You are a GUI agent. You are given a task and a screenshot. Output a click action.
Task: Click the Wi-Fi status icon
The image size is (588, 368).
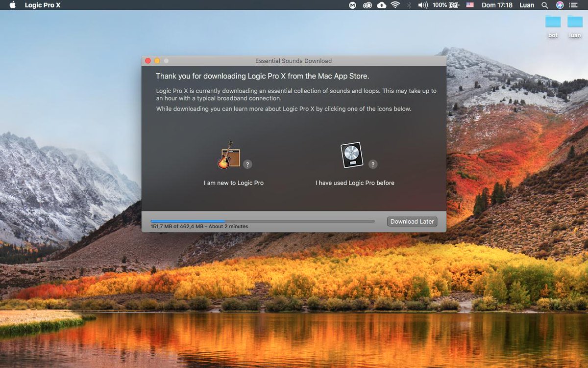point(395,5)
